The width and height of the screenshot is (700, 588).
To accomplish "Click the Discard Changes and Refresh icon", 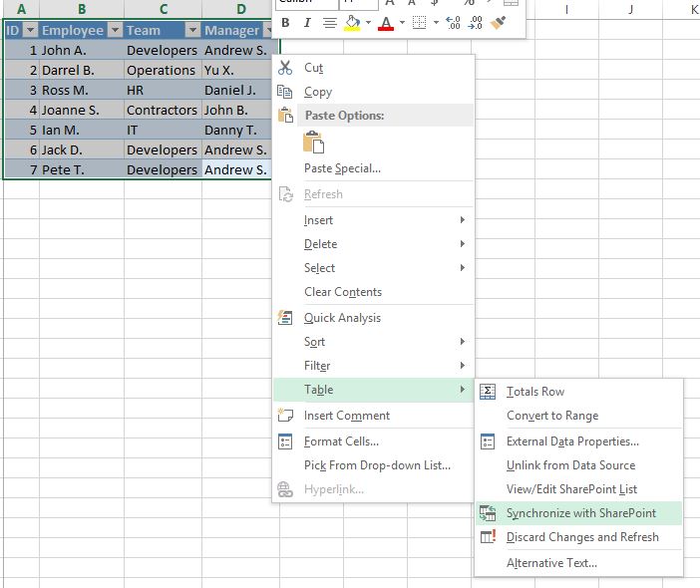I will pos(488,537).
